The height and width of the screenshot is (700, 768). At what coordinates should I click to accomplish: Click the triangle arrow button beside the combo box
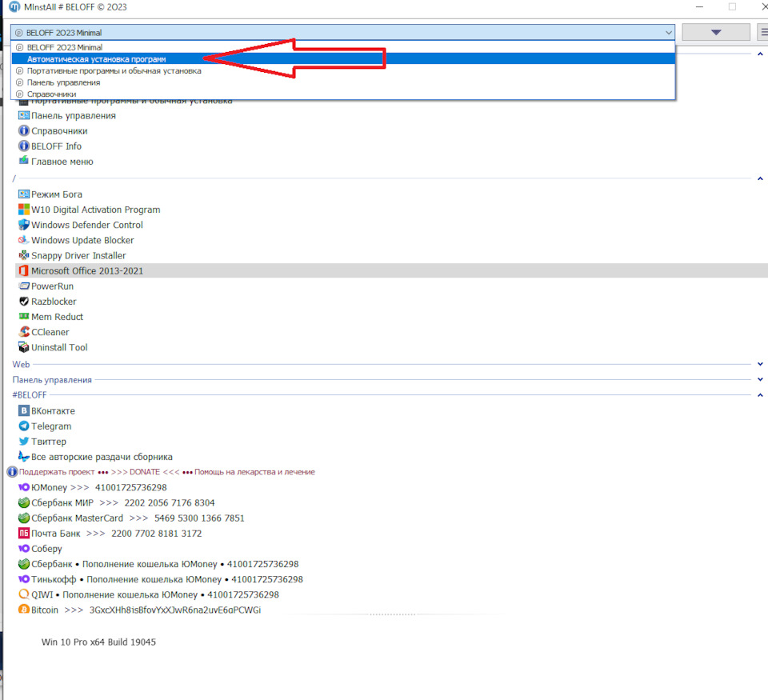coord(715,32)
